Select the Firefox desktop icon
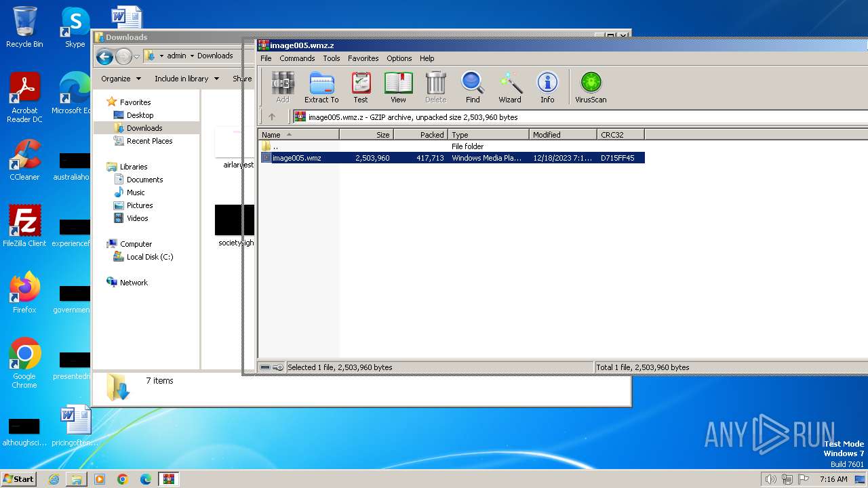The image size is (868, 488). pyautogui.click(x=24, y=293)
